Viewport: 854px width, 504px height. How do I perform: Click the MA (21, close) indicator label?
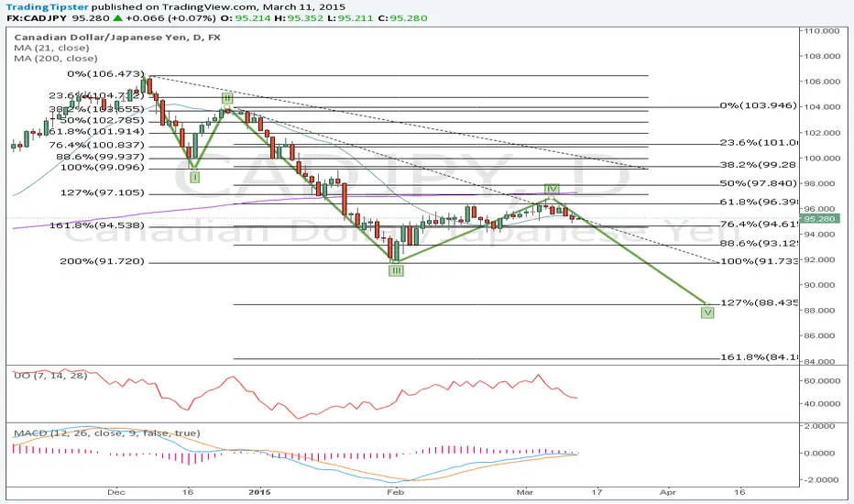pyautogui.click(x=51, y=48)
